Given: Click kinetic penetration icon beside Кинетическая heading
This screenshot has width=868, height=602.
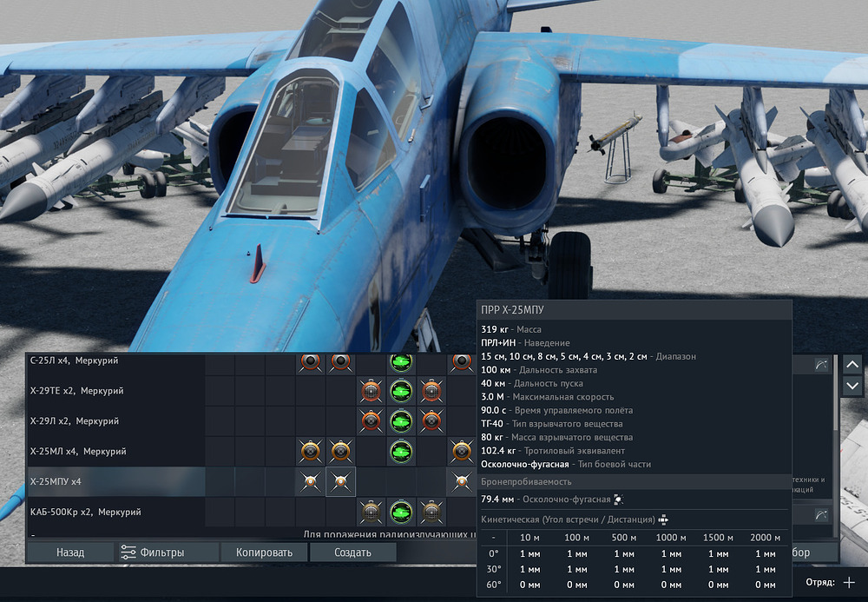Looking at the screenshot, I should coord(663,519).
